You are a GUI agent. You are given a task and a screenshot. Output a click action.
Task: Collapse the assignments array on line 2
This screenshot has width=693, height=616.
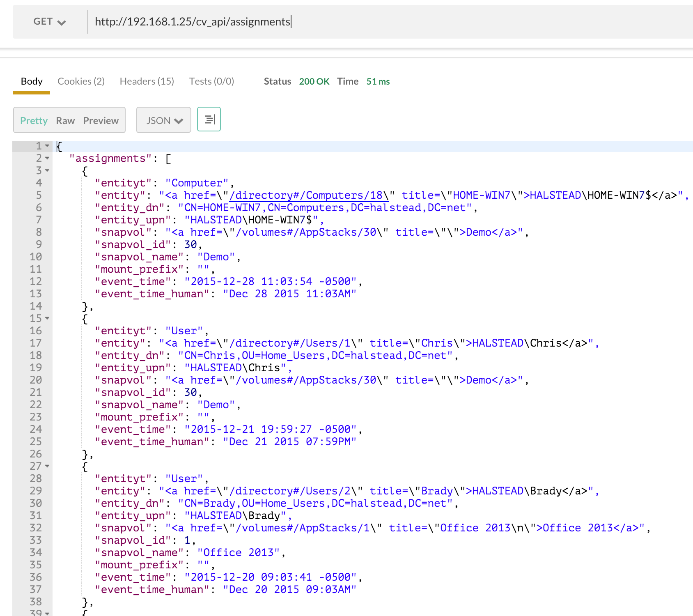click(47, 159)
